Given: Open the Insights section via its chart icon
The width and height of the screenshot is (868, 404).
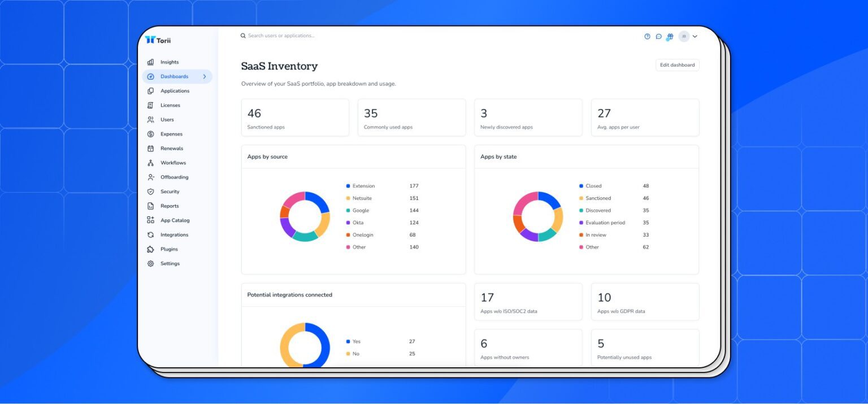Looking at the screenshot, I should point(150,62).
